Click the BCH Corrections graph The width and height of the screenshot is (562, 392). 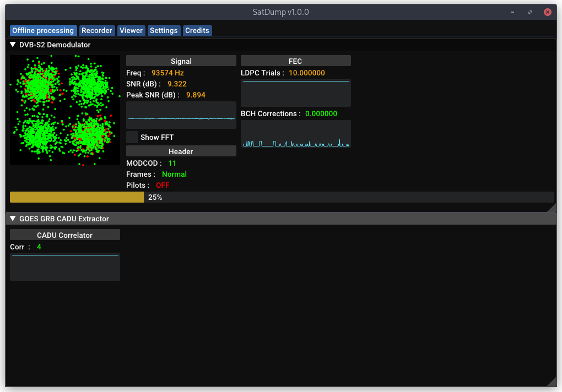pyautogui.click(x=296, y=134)
